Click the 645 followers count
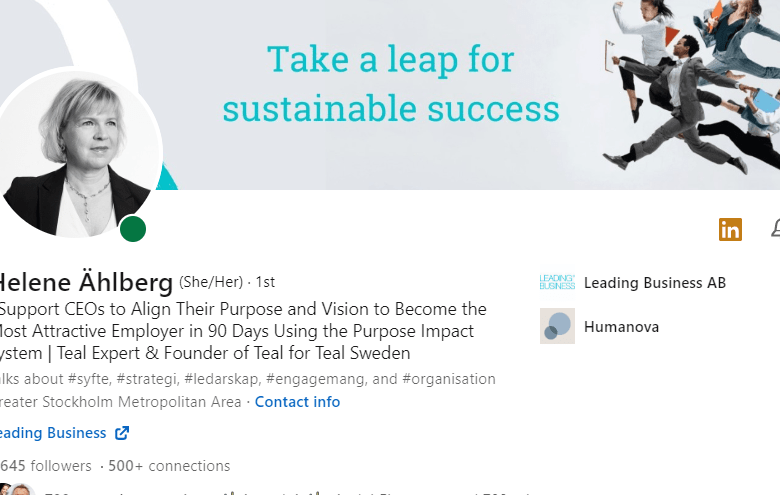The image size is (780, 495). pos(46,466)
